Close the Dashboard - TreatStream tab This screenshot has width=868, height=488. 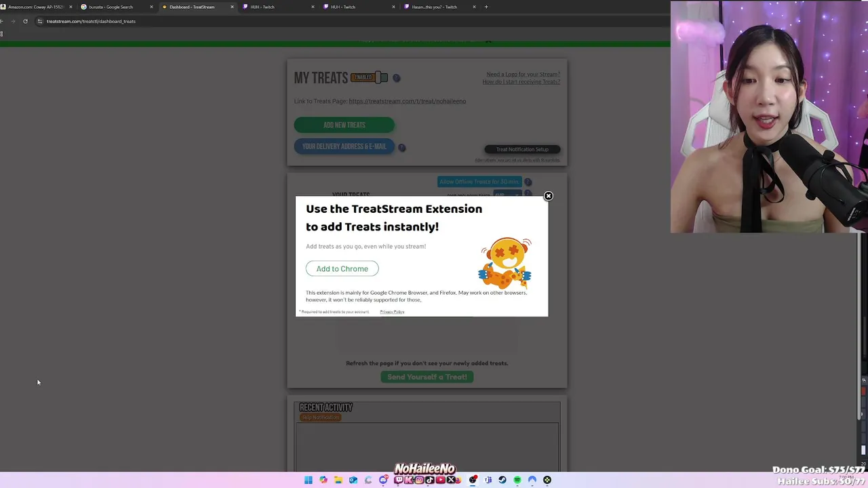(x=232, y=7)
